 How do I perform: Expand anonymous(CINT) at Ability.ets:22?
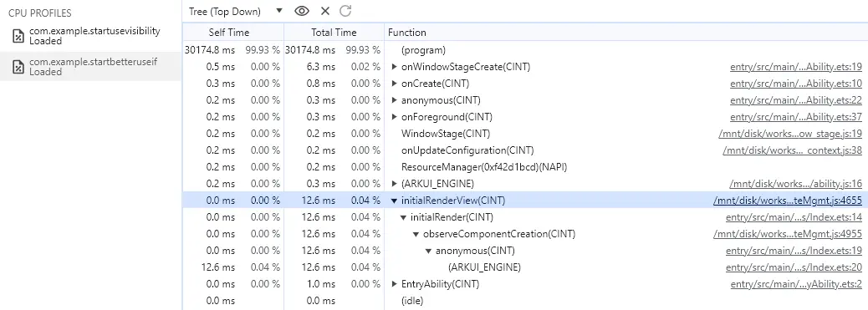[394, 100]
